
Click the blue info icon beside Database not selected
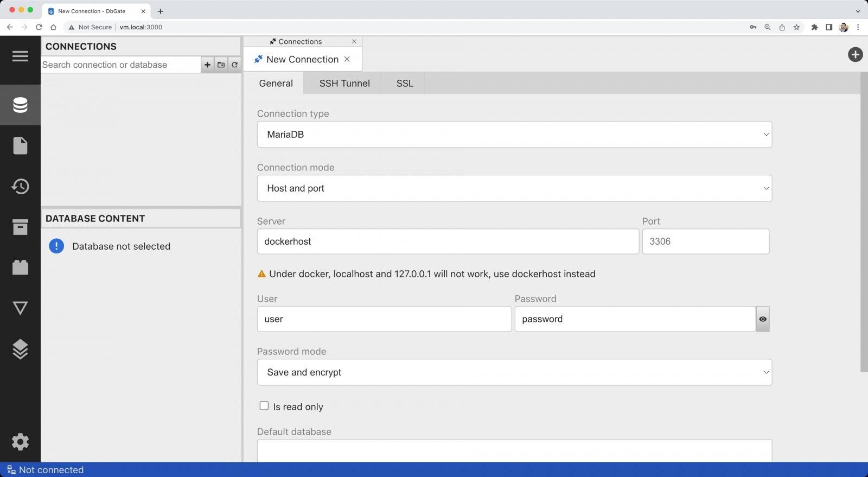pos(56,246)
